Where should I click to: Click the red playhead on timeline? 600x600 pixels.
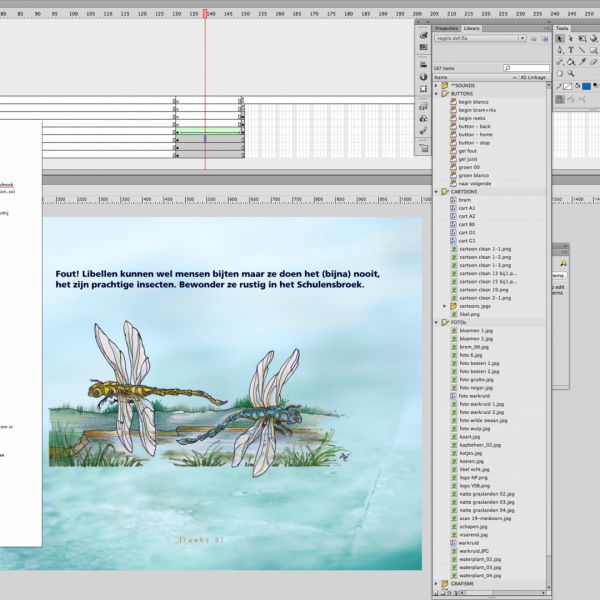(x=205, y=14)
